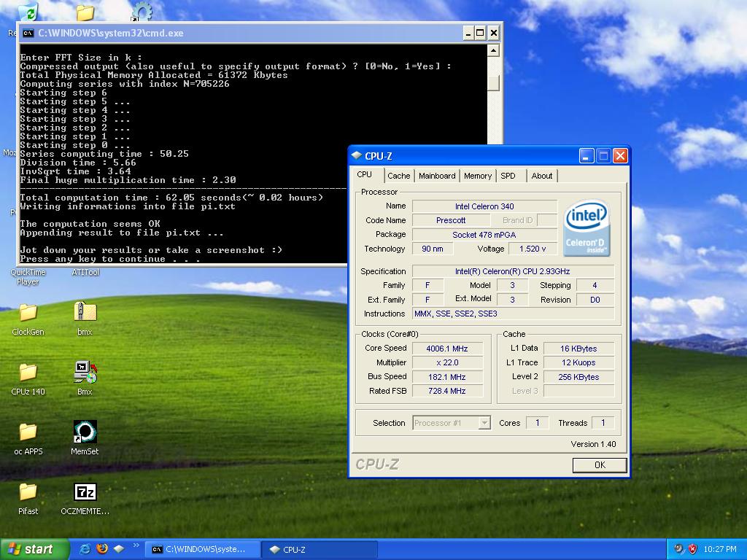
Task: Select the QuickTime Player desktop label
Action: tap(28, 276)
